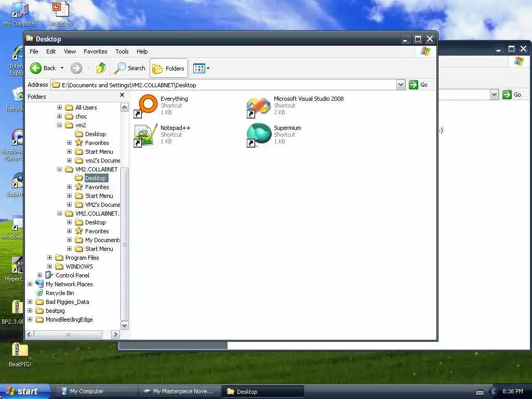Switch to My Computer taskbar button

97,391
